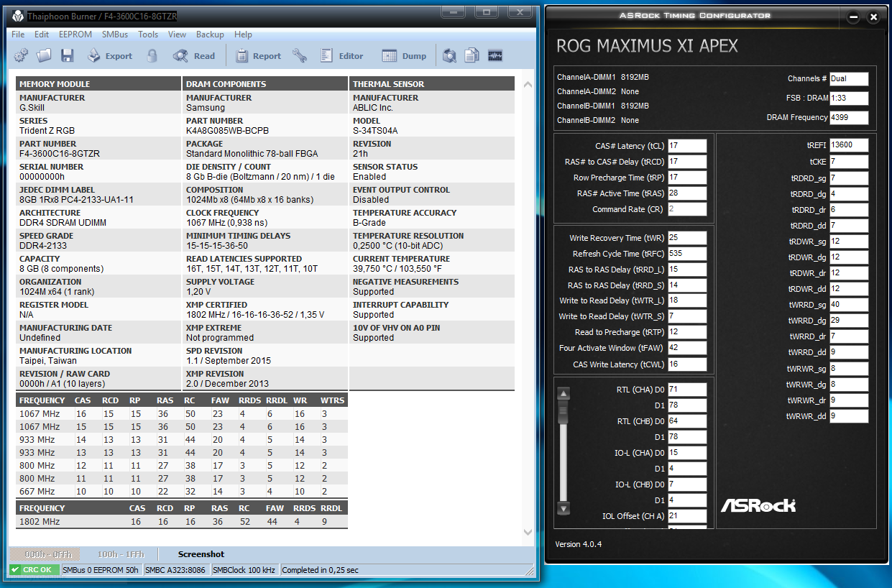This screenshot has width=892, height=588.
Task: Open the View menu
Action: (177, 35)
